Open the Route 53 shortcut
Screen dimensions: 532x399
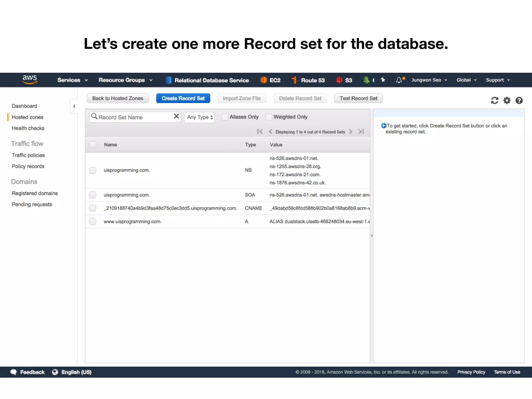[308, 80]
